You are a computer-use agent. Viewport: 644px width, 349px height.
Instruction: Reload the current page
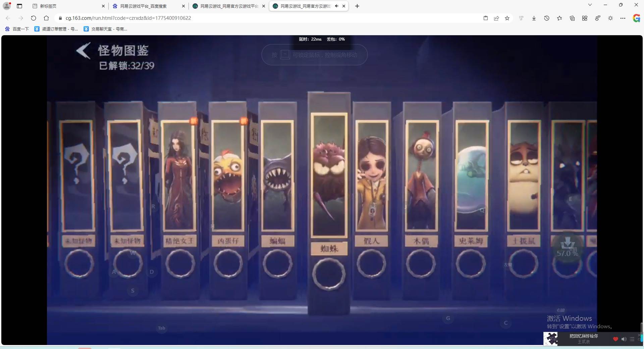[x=34, y=18]
